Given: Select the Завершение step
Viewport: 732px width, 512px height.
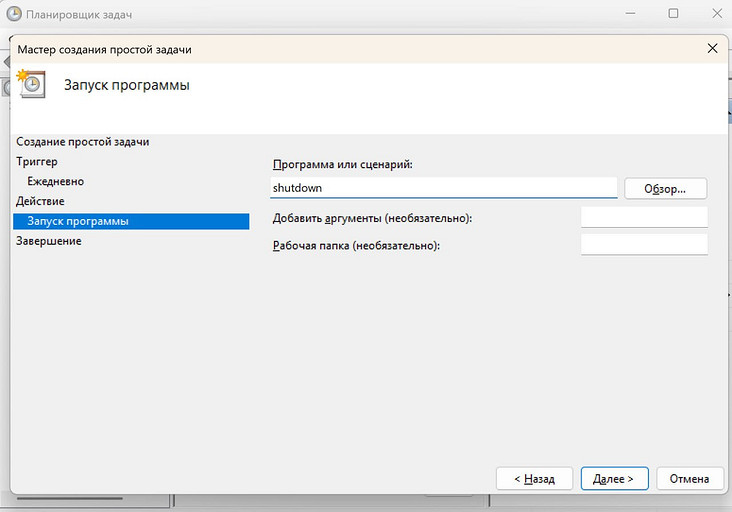Looking at the screenshot, I should pyautogui.click(x=49, y=241).
